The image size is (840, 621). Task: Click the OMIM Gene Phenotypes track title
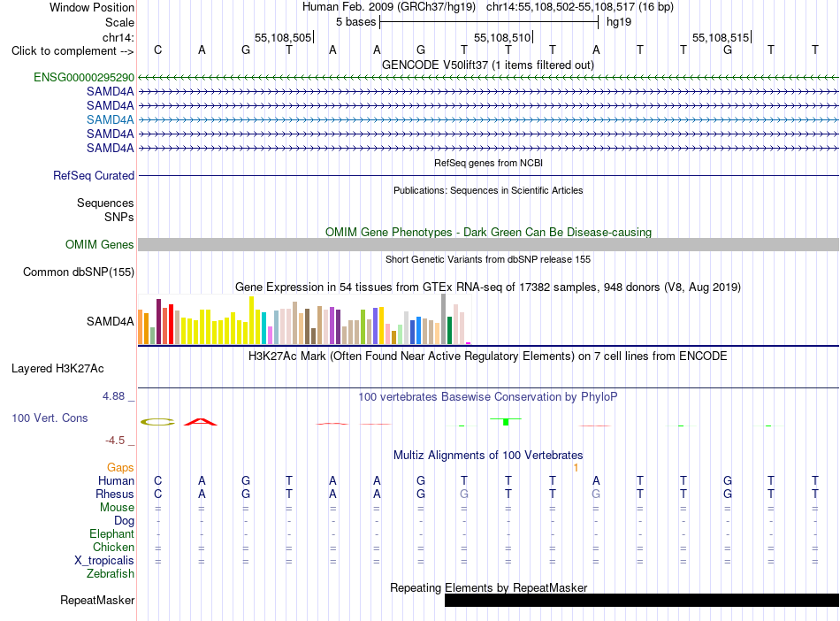(488, 232)
